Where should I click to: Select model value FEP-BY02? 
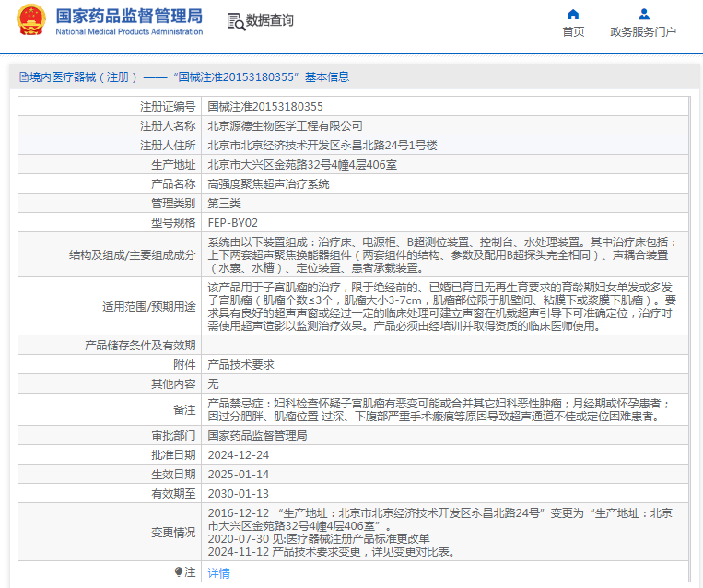click(x=233, y=222)
